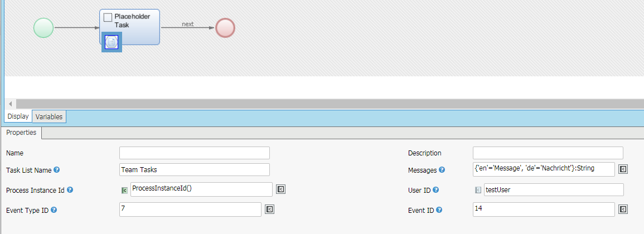
Task: Show help for Event Type ID
Action: 54,210
